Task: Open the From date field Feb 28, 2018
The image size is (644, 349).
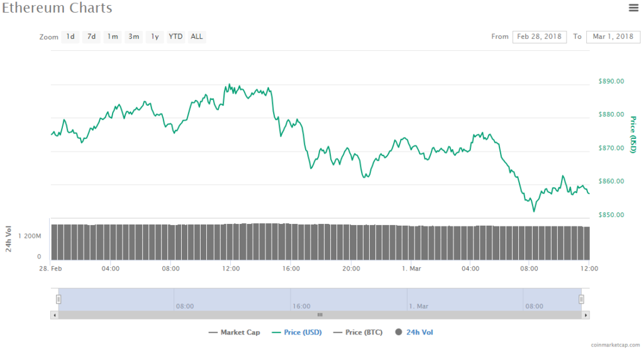Action: pyautogui.click(x=539, y=36)
